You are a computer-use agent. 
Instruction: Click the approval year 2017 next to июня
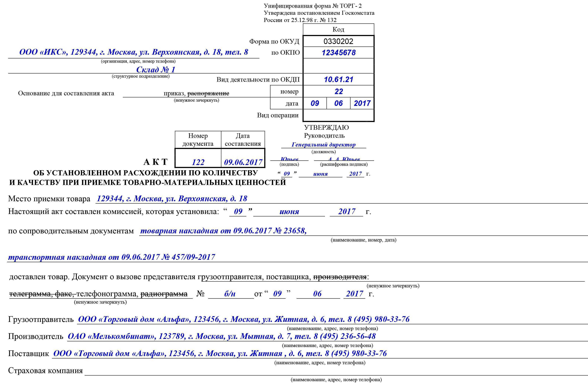tap(356, 174)
